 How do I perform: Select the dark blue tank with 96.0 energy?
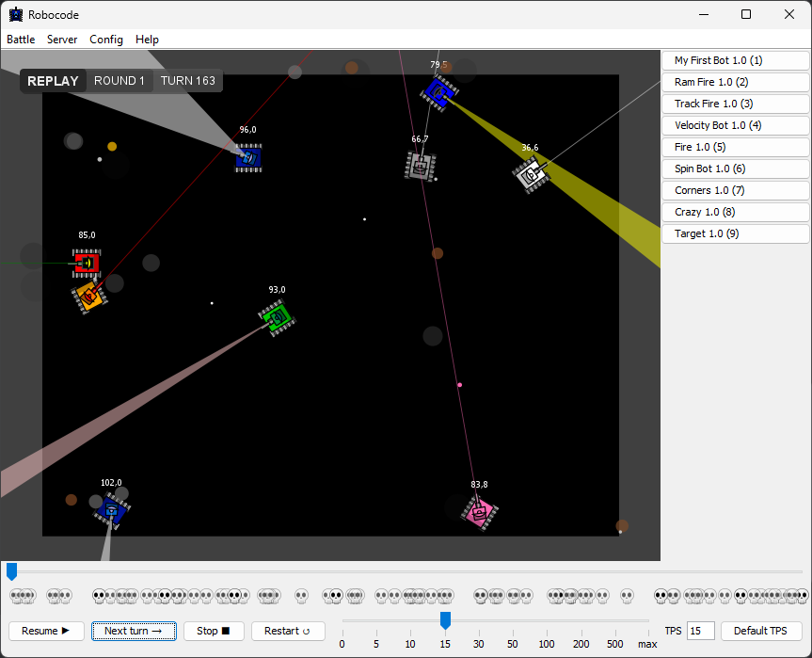point(248,158)
